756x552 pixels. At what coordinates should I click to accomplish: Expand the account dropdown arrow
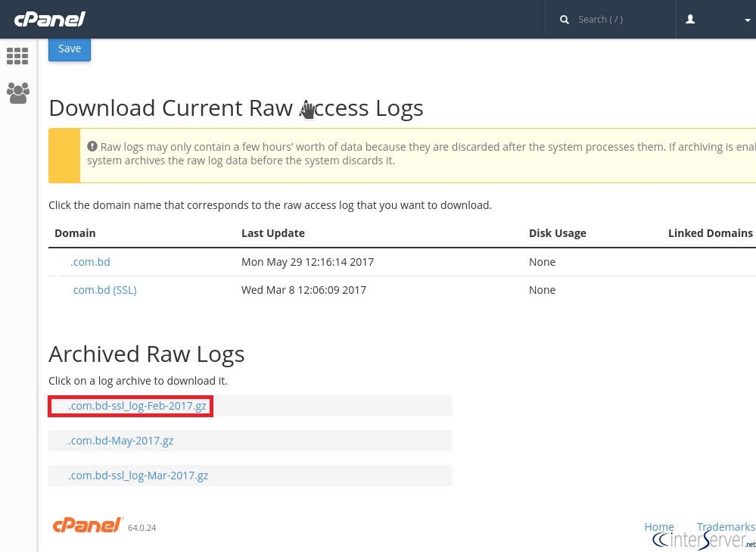pyautogui.click(x=748, y=20)
